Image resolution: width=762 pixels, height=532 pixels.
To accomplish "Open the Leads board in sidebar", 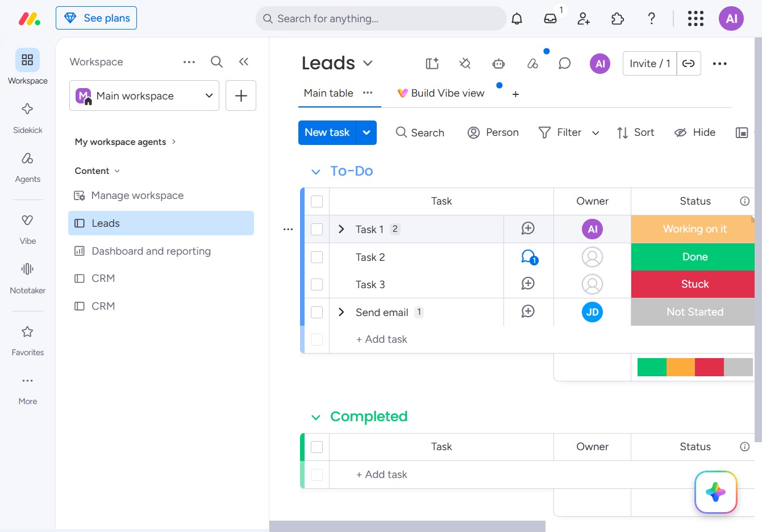I will click(x=161, y=223).
